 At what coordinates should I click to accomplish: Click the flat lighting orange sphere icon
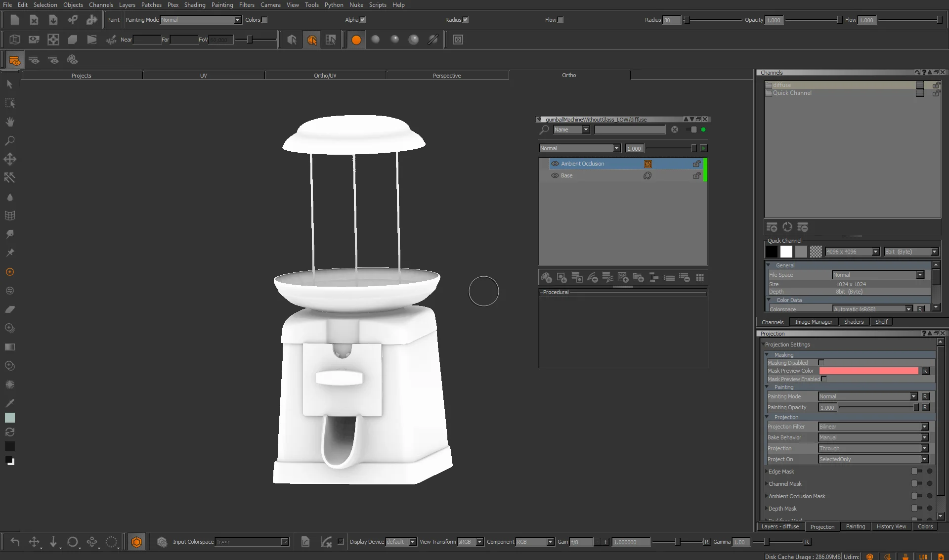tap(356, 40)
